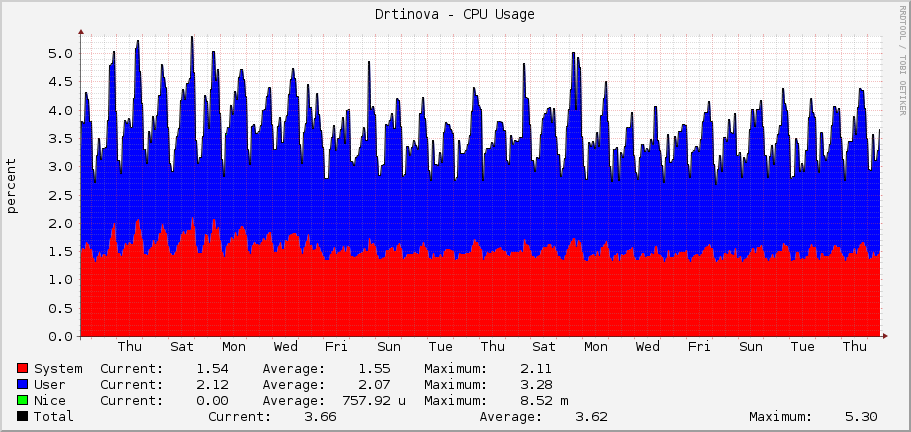
Task: Click the 3.5 y-axis tick label
Action: 60,138
